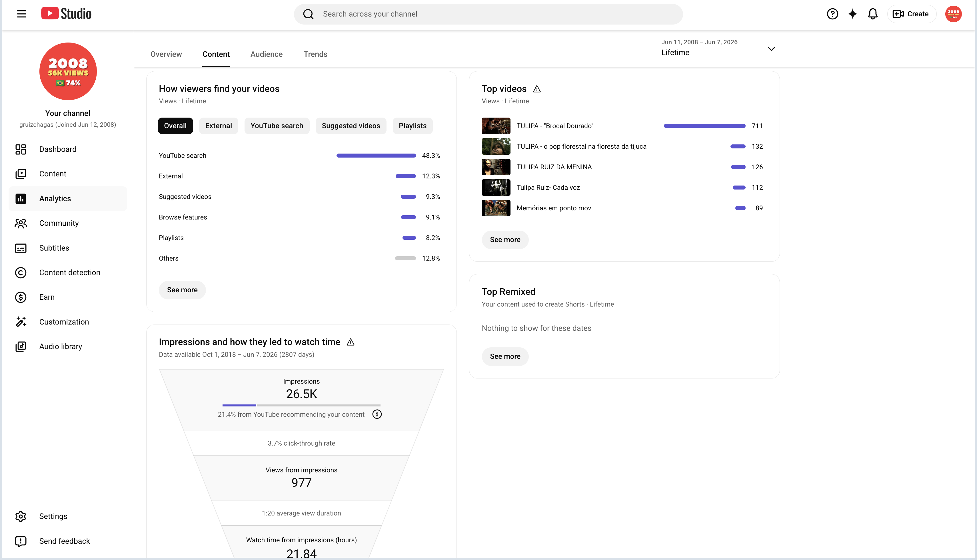This screenshot has height=560, width=977.
Task: Click the External 12.3% traffic row label
Action: [x=171, y=176]
